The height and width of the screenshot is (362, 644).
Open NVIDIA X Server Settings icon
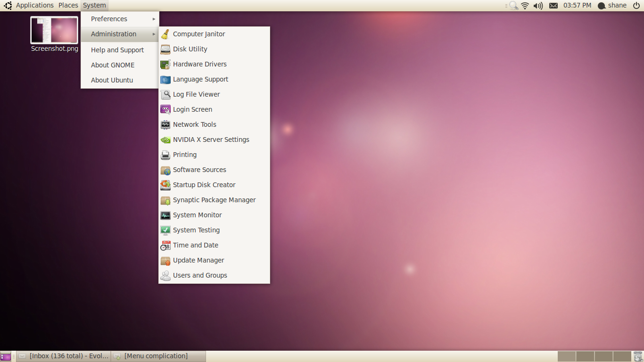pos(165,140)
